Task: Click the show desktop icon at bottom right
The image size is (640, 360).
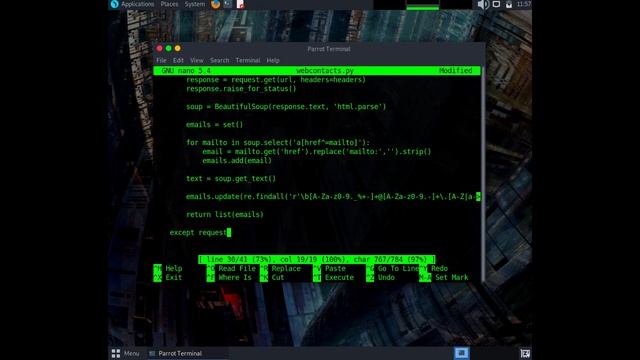Action: [x=525, y=353]
